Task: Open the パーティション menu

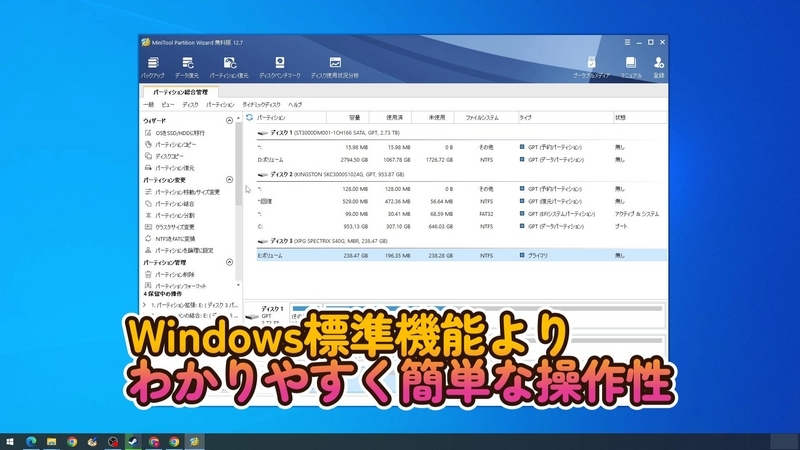Action: tap(220, 105)
